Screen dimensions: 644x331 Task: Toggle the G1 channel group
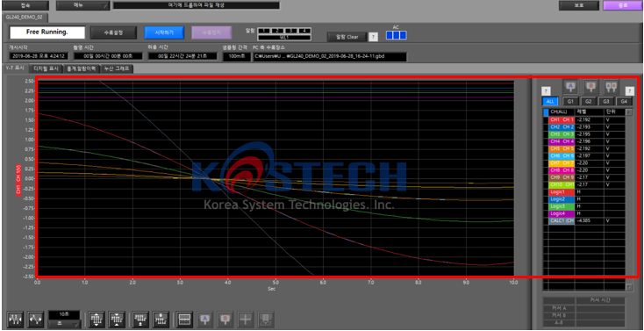570,101
